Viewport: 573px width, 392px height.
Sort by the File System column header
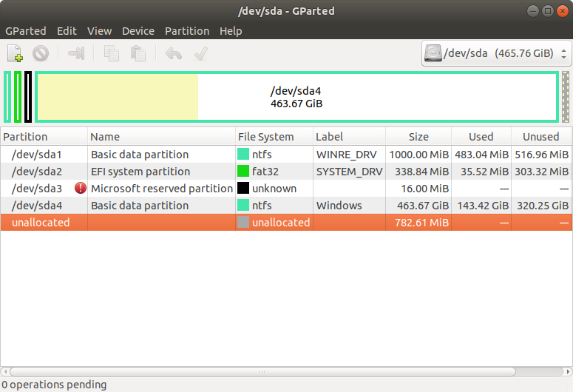pos(274,137)
